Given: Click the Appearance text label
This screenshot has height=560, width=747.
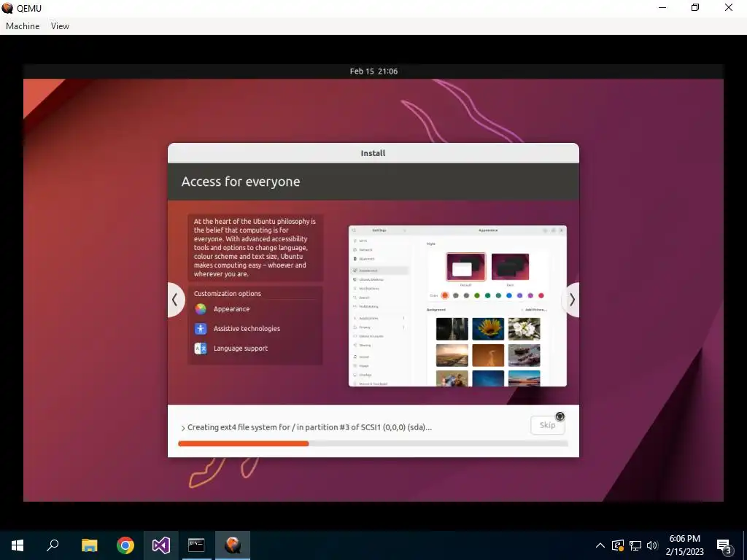Looking at the screenshot, I should (231, 309).
